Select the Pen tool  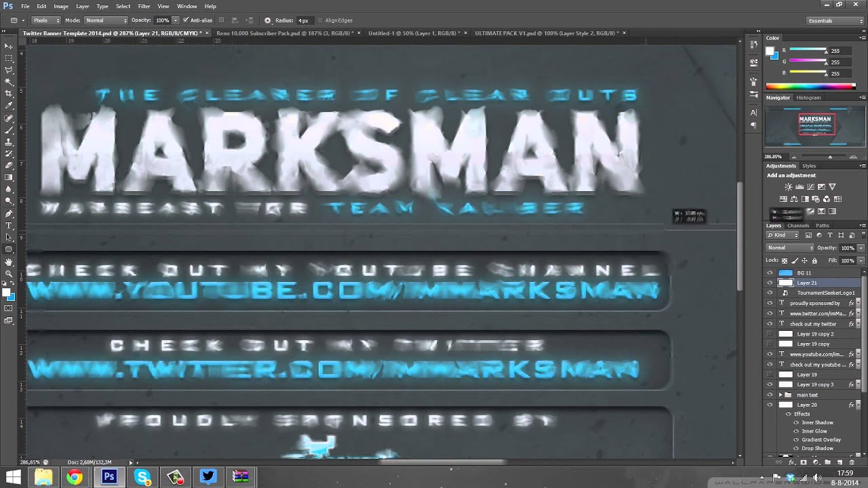pyautogui.click(x=9, y=213)
